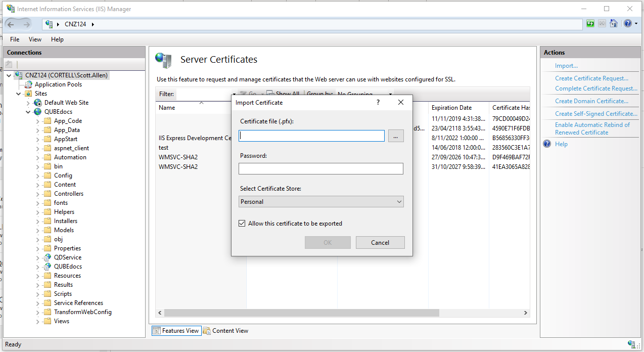Collapse the CNZ124 server node
Image resolution: width=644 pixels, height=352 pixels.
click(9, 75)
